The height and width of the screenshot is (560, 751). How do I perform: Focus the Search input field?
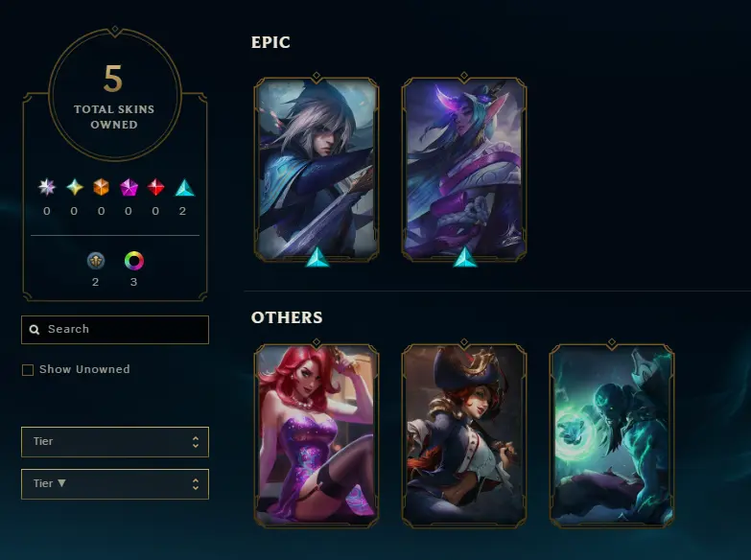[115, 330]
